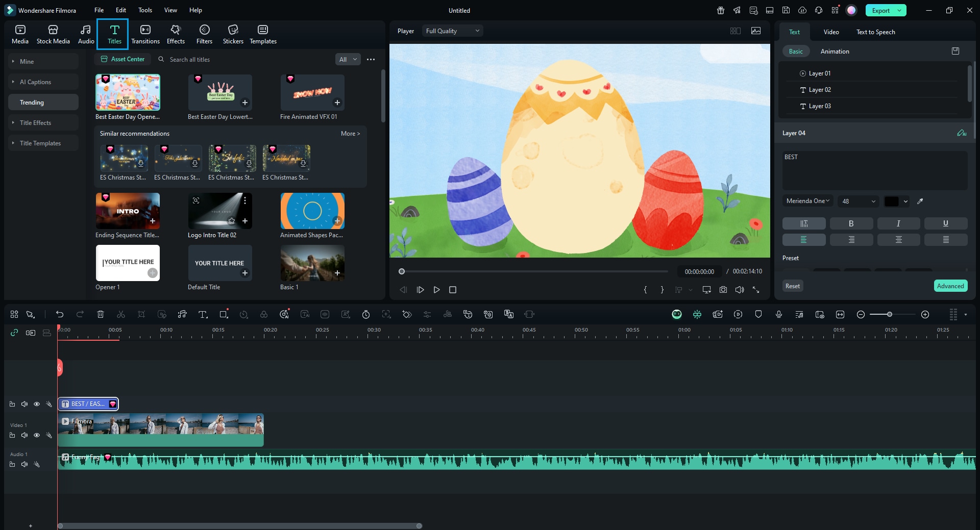The image size is (980, 530).
Task: Toggle italic text formatting
Action: click(x=898, y=223)
